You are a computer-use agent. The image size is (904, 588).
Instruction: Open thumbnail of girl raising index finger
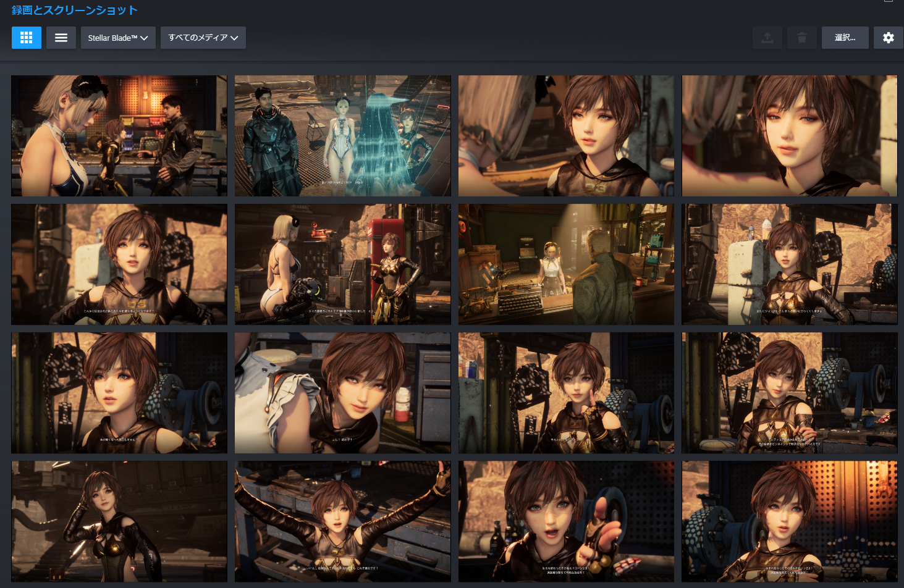567,393
